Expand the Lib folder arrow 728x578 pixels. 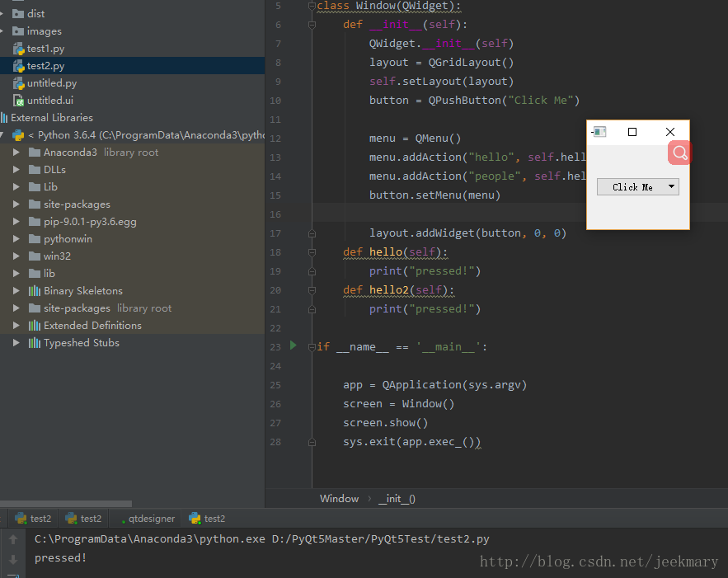16,186
